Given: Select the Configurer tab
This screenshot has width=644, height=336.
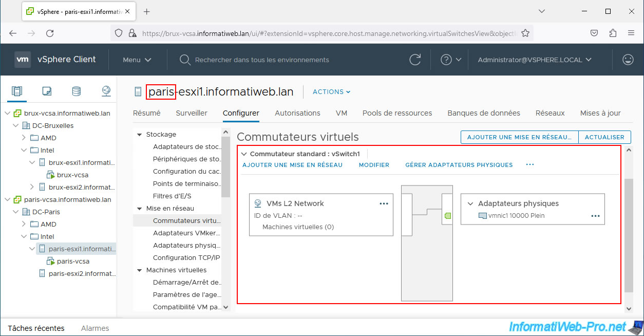Looking at the screenshot, I should click(x=241, y=113).
